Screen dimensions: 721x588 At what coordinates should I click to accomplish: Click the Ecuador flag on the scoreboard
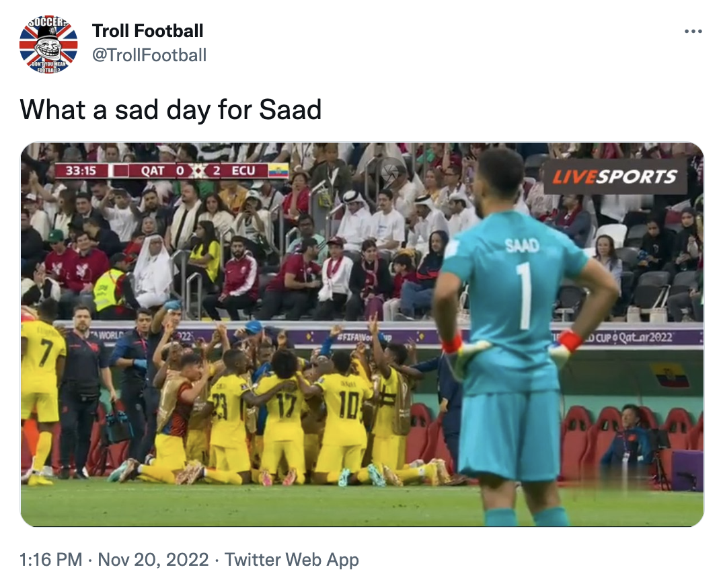[x=278, y=171]
